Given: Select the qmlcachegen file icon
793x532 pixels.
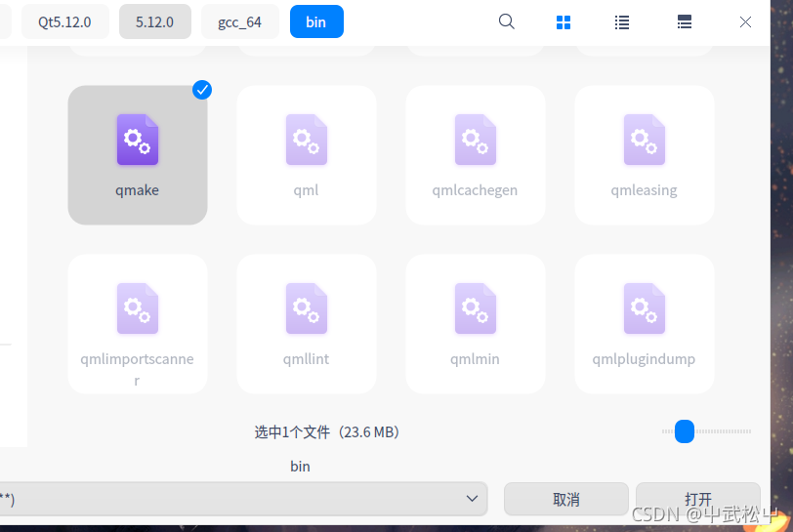Looking at the screenshot, I should [476, 140].
